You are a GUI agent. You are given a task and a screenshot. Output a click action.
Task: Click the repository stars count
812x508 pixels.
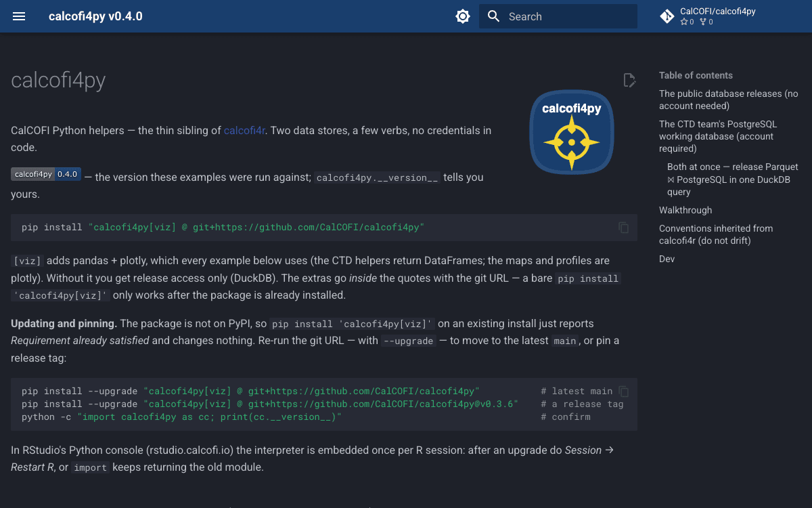687,22
